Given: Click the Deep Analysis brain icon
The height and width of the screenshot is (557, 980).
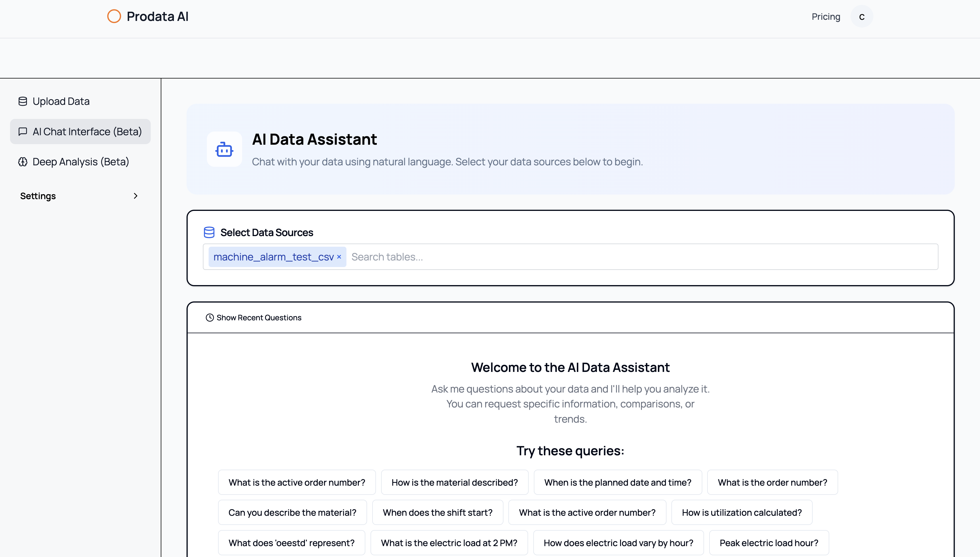Looking at the screenshot, I should tap(23, 162).
